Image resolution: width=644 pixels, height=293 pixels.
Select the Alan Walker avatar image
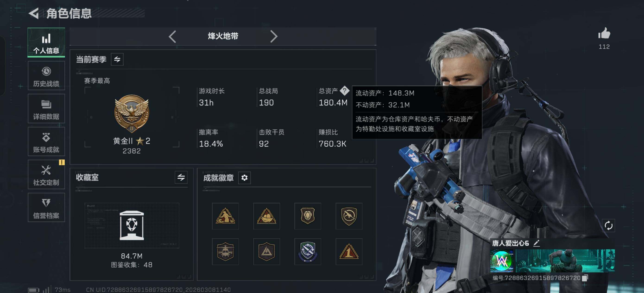tap(502, 261)
